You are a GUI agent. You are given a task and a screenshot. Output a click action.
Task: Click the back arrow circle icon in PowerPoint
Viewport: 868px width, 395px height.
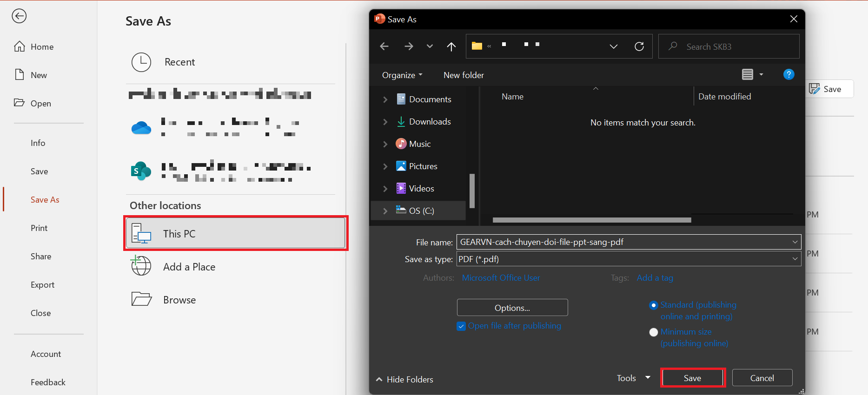coord(19,16)
